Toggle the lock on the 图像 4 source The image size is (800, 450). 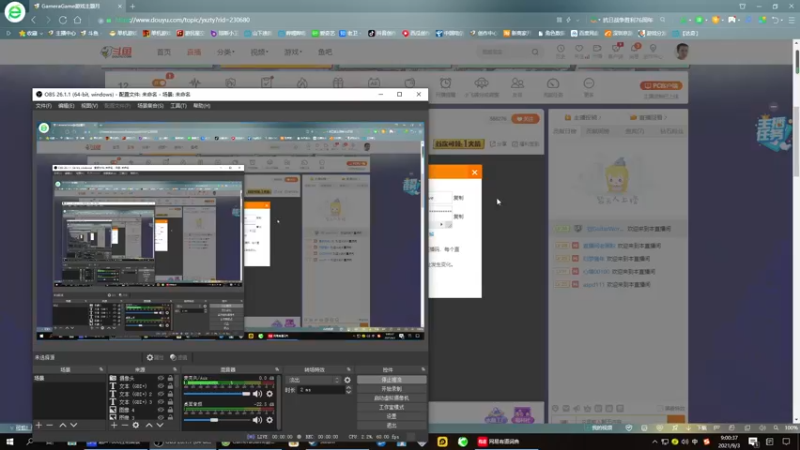coord(170,410)
